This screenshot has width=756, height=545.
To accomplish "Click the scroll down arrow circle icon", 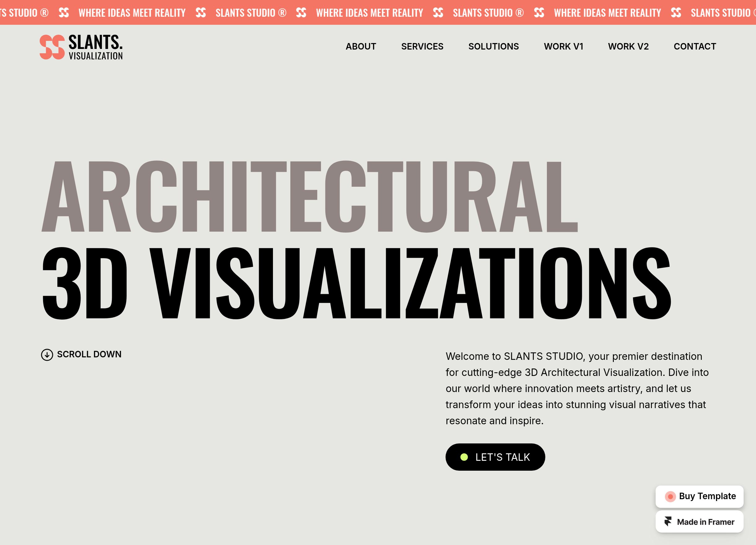I will pyautogui.click(x=47, y=355).
